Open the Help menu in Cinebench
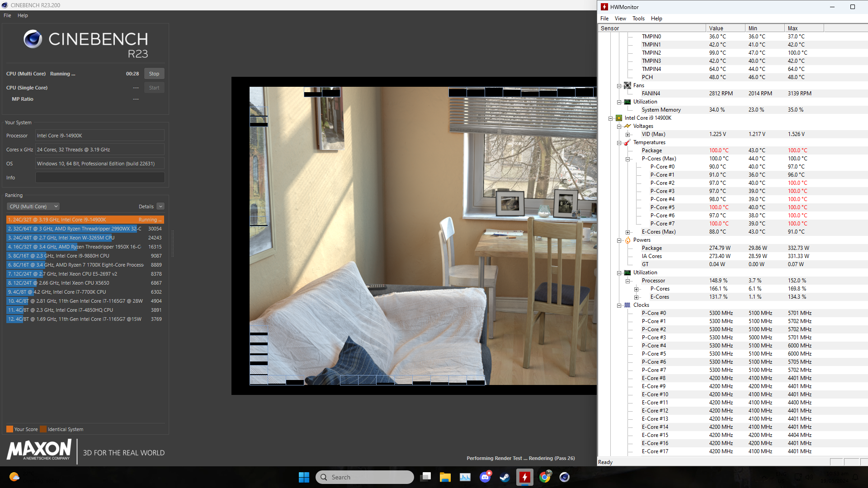 pos(23,15)
